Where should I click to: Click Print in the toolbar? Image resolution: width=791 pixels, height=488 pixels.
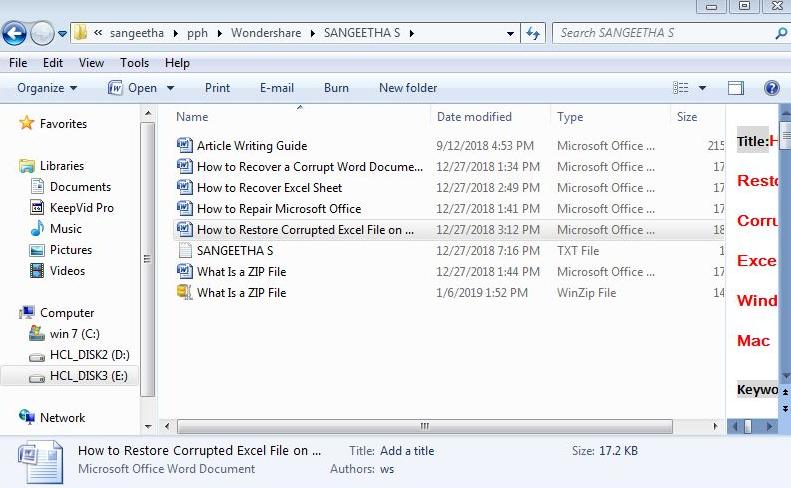click(217, 88)
